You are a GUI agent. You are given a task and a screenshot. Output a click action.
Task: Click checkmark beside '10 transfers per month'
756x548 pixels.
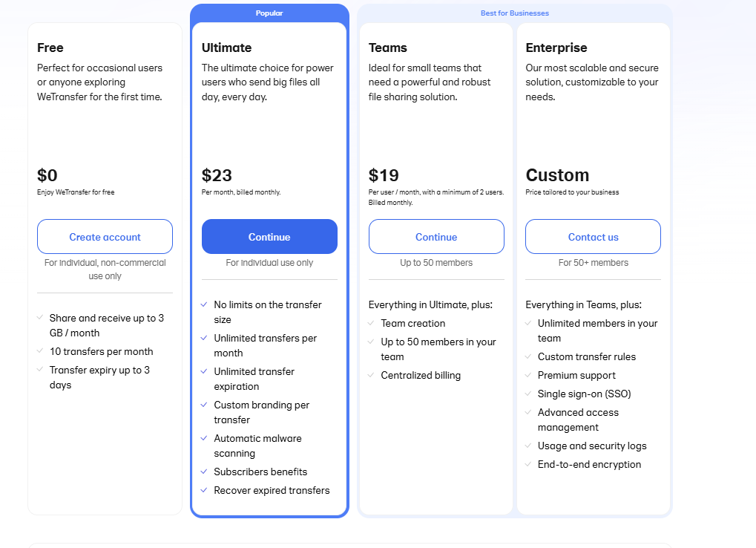coord(40,350)
